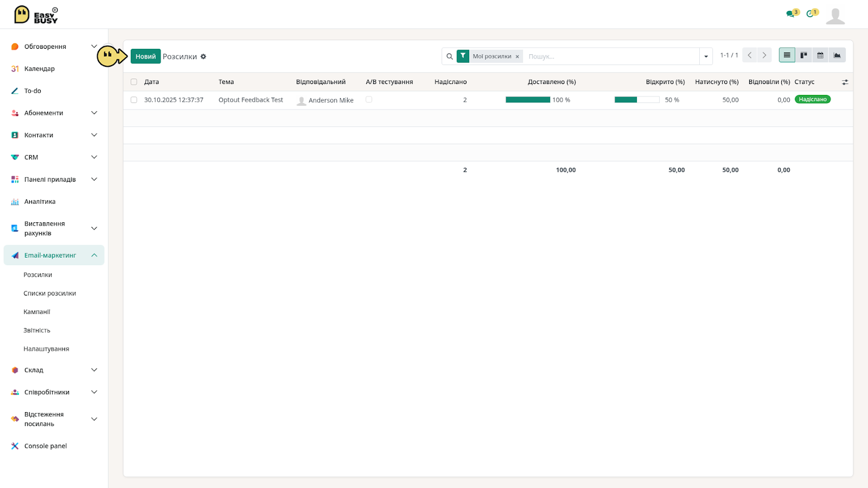The height and width of the screenshot is (488, 868).
Task: Switch to kanban view icon
Action: (x=803, y=55)
